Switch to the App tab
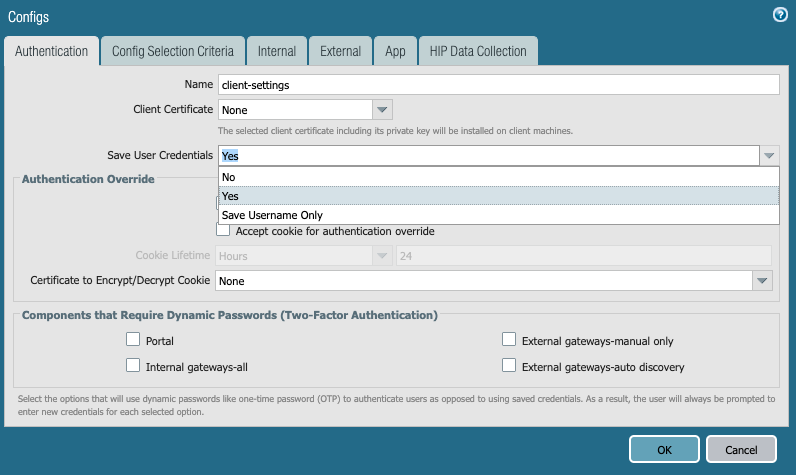 tap(394, 51)
